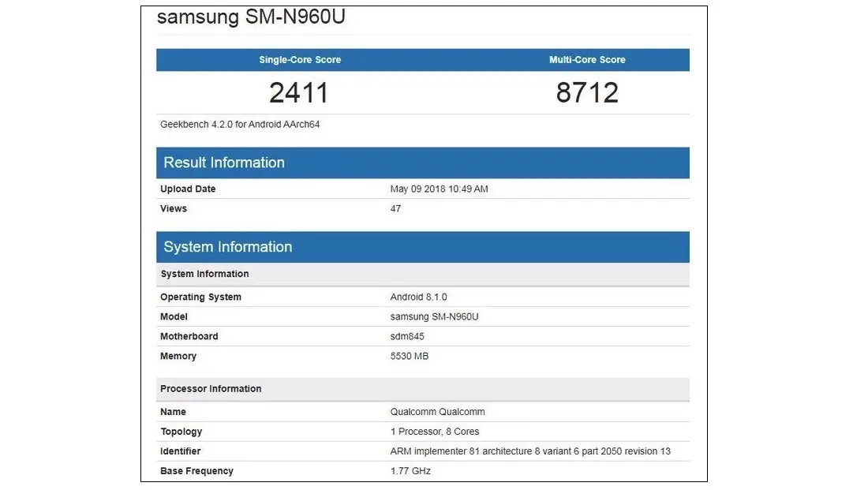Click the blue System Information header
The height and width of the screenshot is (490, 868).
pos(423,247)
